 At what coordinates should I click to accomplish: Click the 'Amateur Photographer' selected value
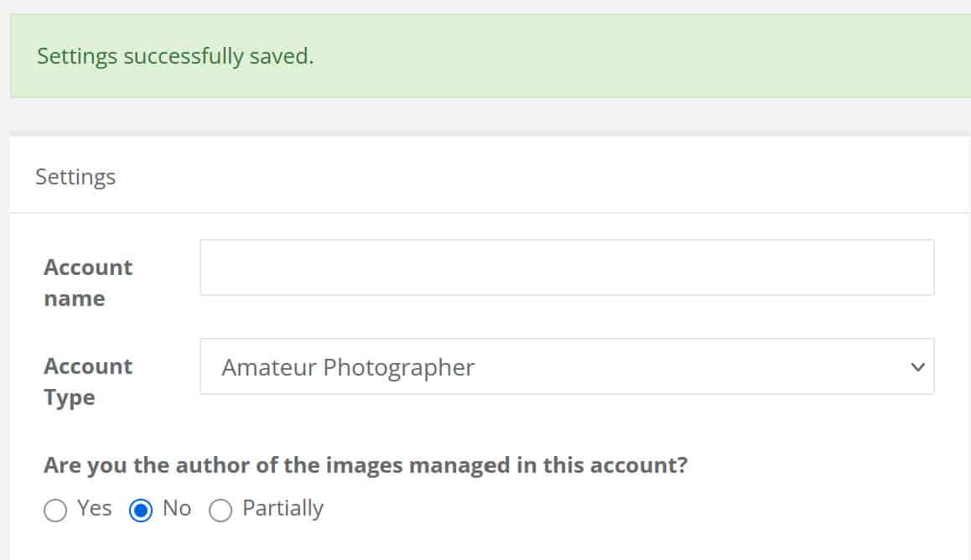pos(348,367)
